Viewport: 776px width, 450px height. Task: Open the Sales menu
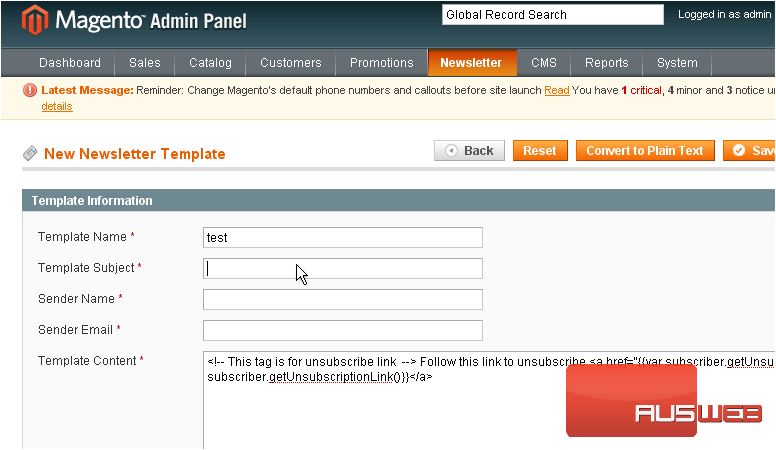pyautogui.click(x=145, y=63)
